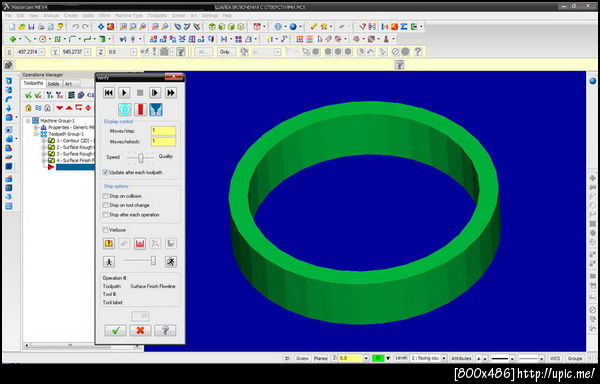The width and height of the screenshot is (600, 384).
Task: Switch to the Art tab
Action: tap(68, 84)
